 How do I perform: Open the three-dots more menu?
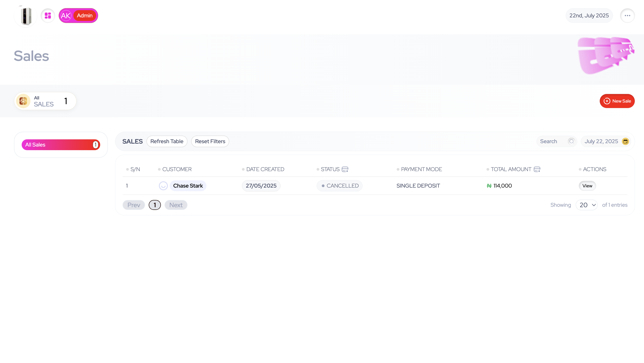627,16
